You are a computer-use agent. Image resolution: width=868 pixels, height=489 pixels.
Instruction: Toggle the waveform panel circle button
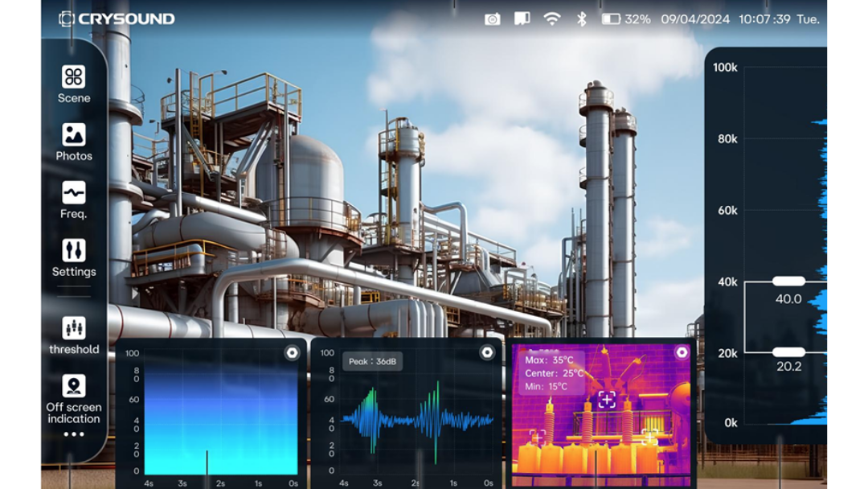coord(486,353)
